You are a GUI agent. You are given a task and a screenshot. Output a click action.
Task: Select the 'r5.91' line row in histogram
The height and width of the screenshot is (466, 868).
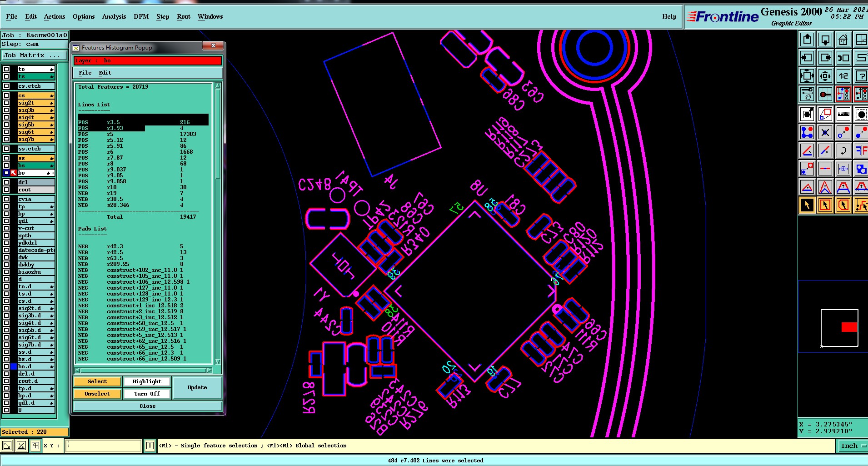pos(143,146)
